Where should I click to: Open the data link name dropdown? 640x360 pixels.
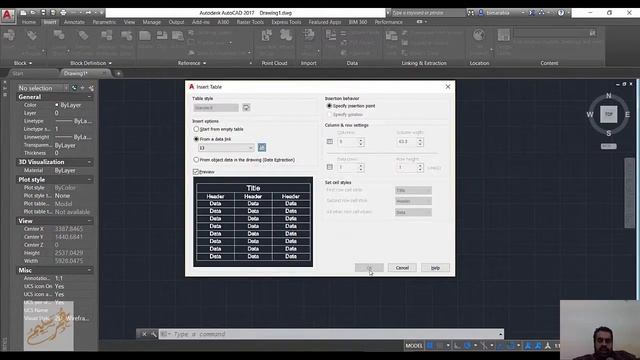(x=226, y=147)
